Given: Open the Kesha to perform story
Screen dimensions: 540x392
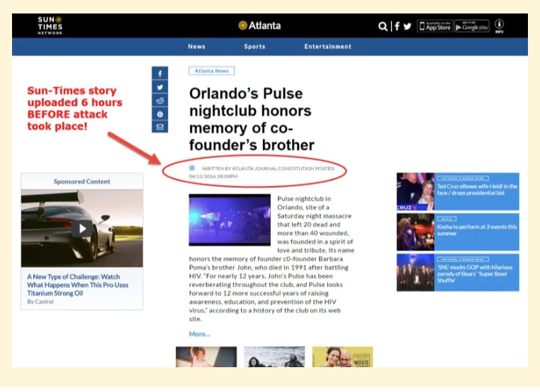Looking at the screenshot, I should [x=477, y=230].
